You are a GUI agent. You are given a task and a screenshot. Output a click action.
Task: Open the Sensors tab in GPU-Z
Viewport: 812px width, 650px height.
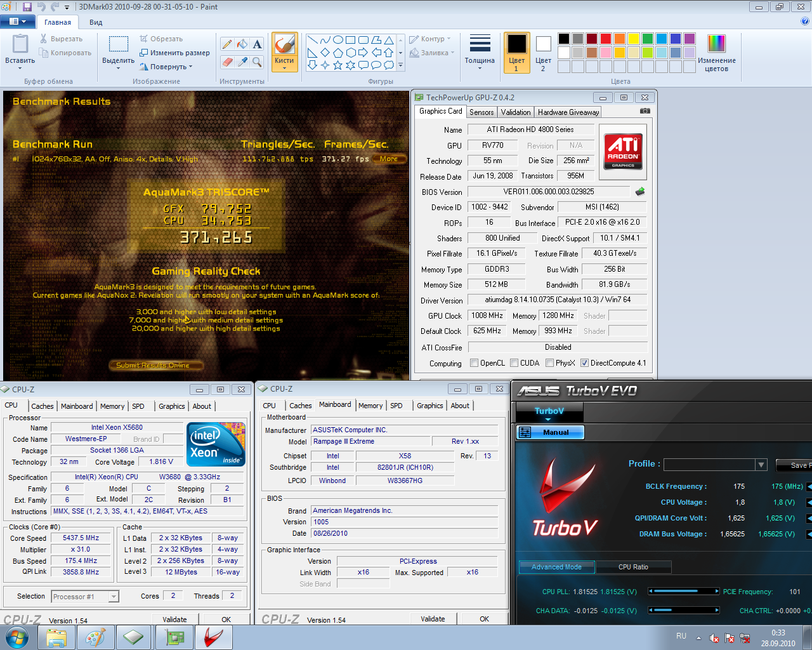(x=481, y=112)
